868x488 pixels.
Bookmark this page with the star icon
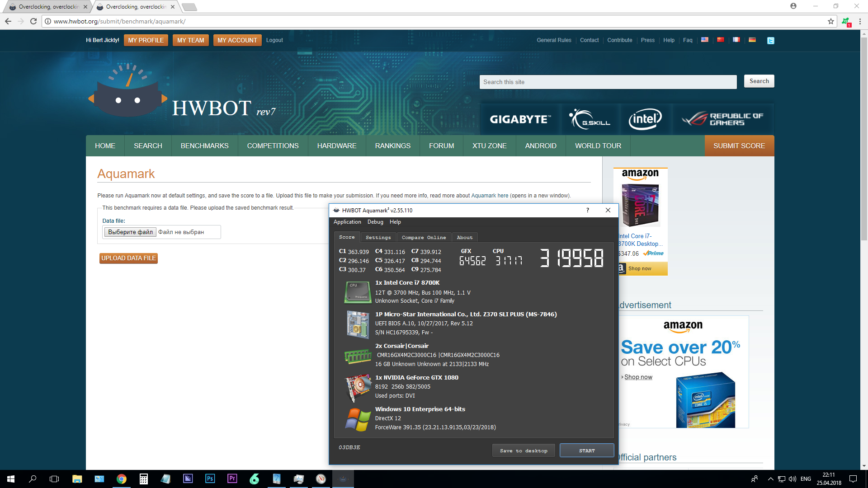tap(831, 21)
